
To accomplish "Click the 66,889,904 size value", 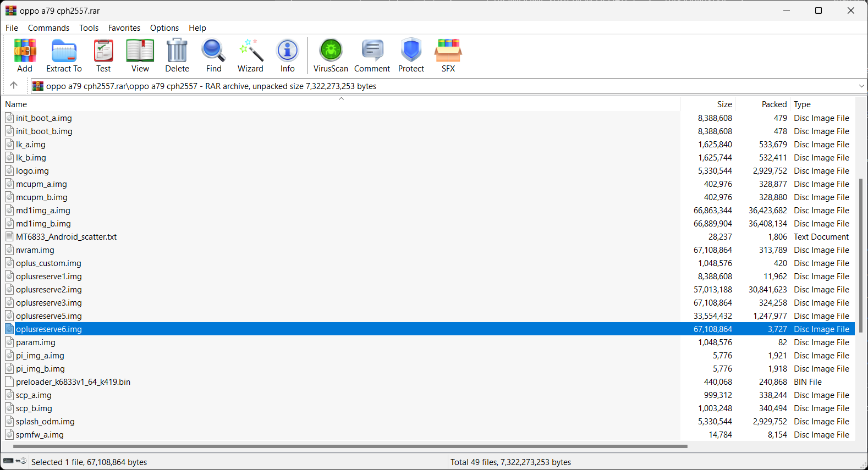I will click(713, 223).
